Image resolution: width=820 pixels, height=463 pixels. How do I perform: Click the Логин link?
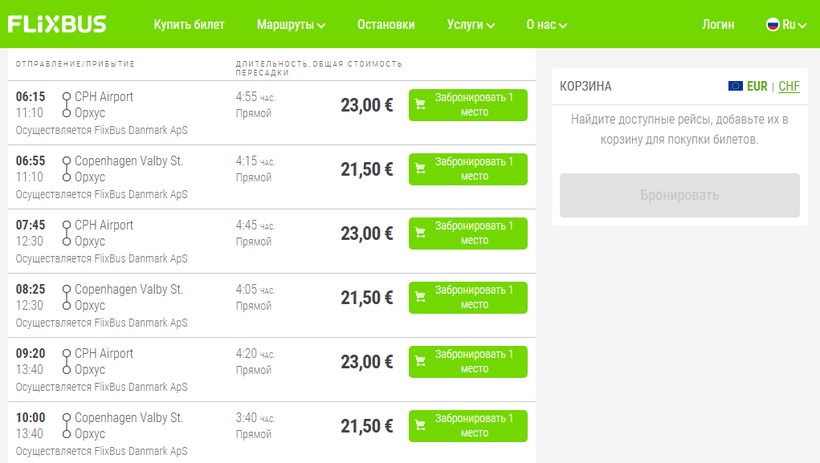coord(718,24)
